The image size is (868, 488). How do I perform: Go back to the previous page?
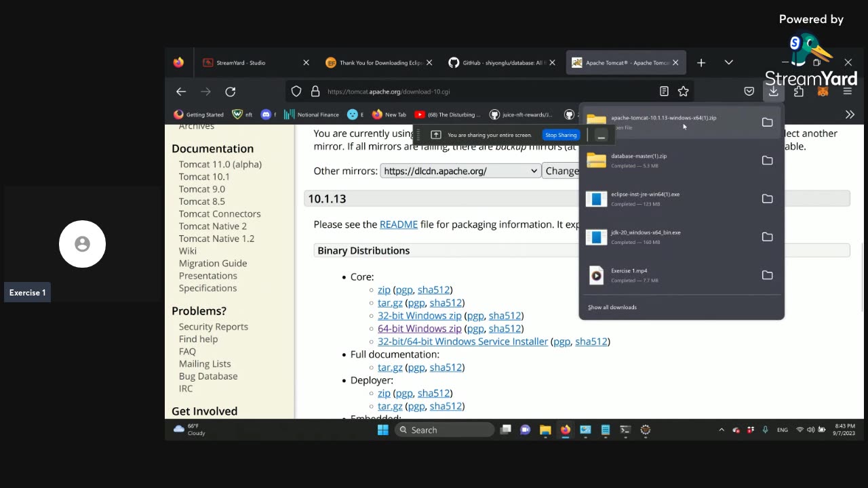pos(181,91)
